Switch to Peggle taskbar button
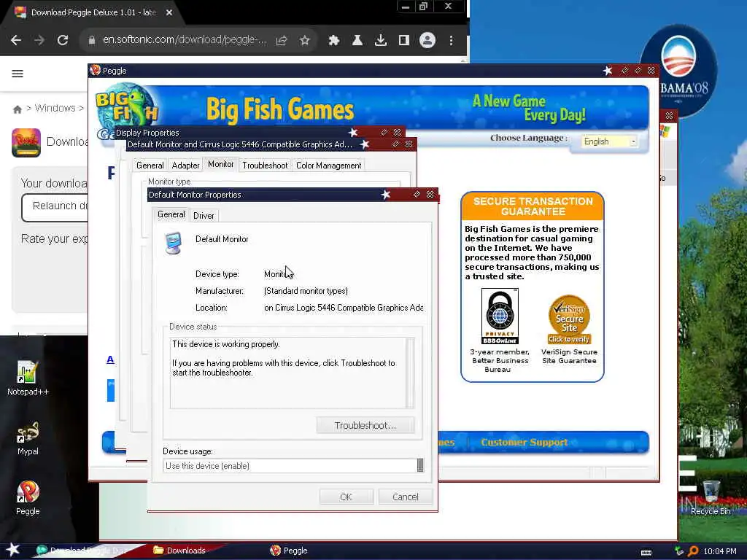This screenshot has width=747, height=560. [x=289, y=551]
